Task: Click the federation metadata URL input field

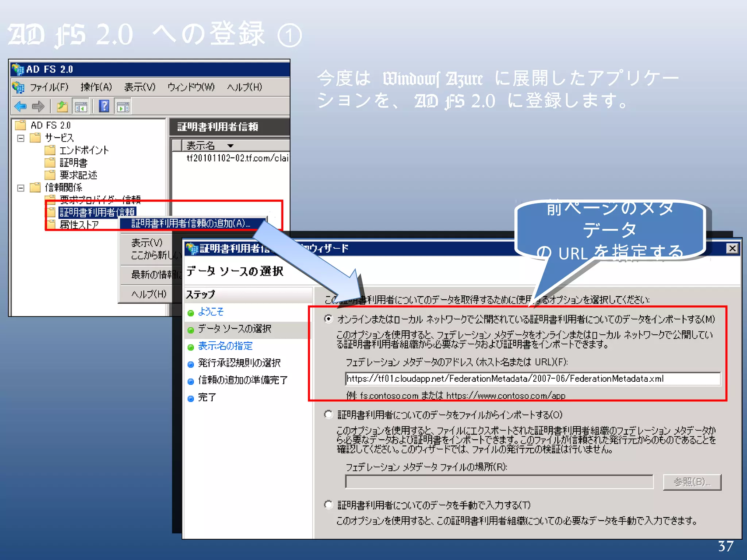Action: (533, 379)
